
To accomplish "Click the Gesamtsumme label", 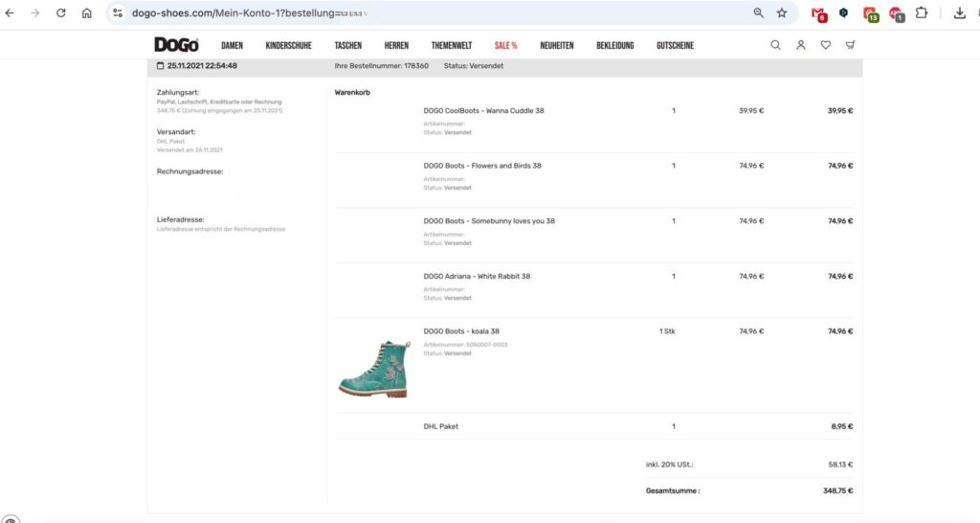I will click(673, 491).
